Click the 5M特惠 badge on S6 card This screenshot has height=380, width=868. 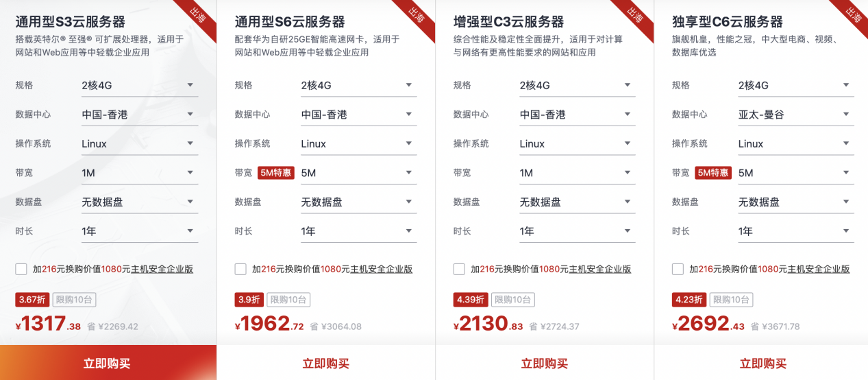(x=276, y=173)
